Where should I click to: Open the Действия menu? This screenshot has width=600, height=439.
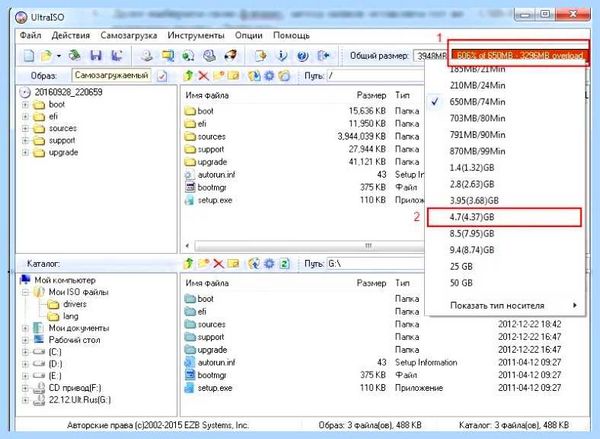(71, 36)
